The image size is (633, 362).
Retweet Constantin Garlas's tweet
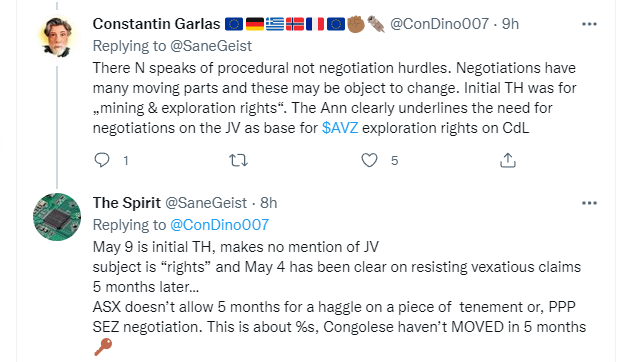click(x=238, y=161)
